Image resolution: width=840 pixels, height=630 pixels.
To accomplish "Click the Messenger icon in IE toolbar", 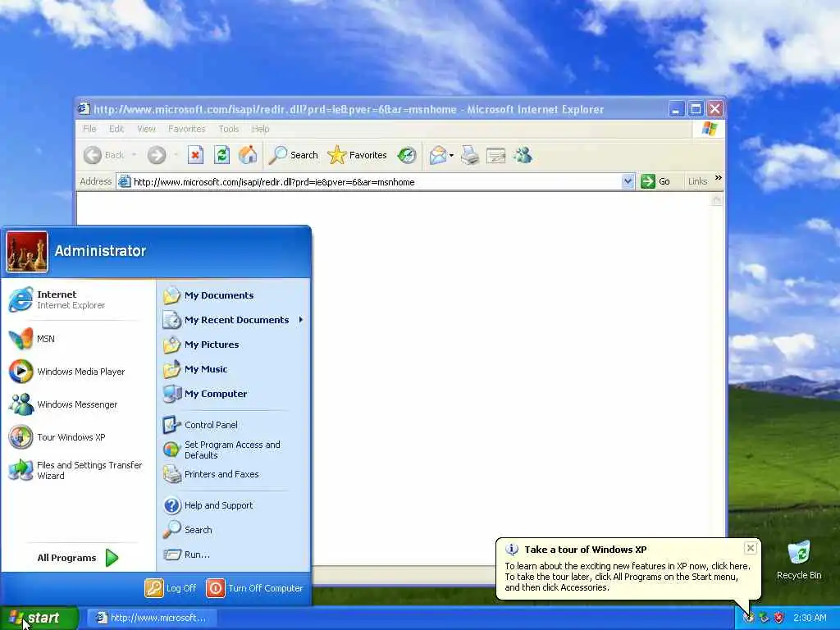I will pos(523,155).
